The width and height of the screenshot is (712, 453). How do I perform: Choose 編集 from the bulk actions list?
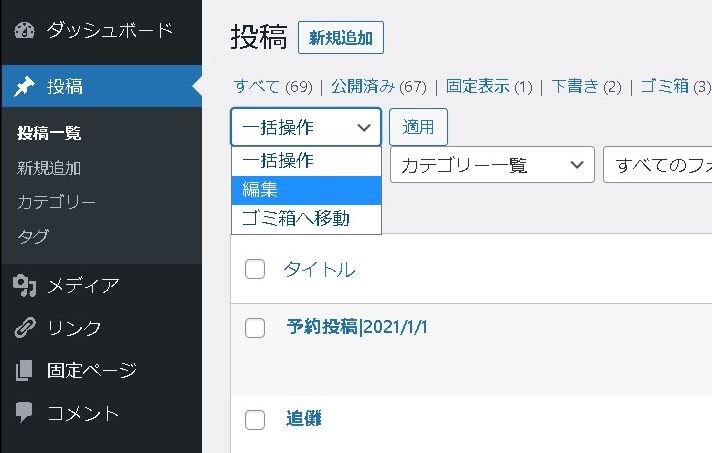click(x=306, y=189)
